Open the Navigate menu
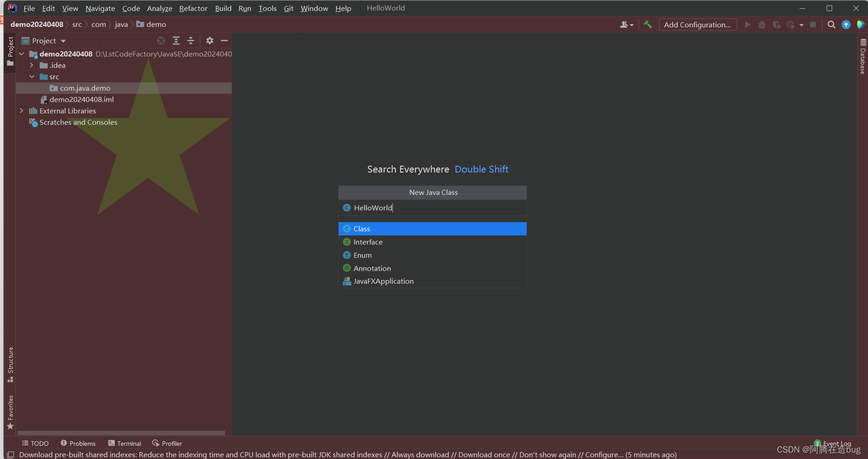 click(x=100, y=8)
